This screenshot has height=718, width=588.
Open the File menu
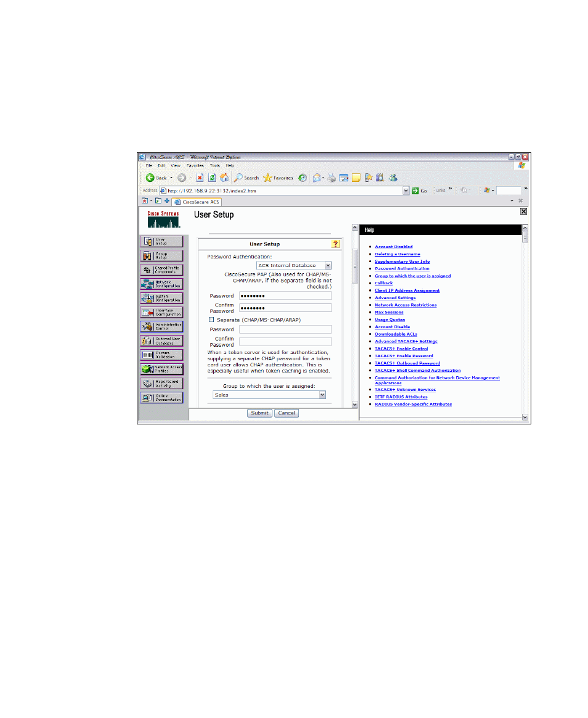pos(149,166)
